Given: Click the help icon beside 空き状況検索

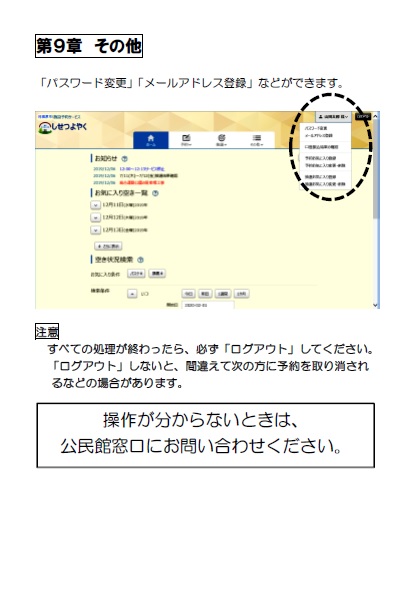Looking at the screenshot, I should click(x=140, y=260).
